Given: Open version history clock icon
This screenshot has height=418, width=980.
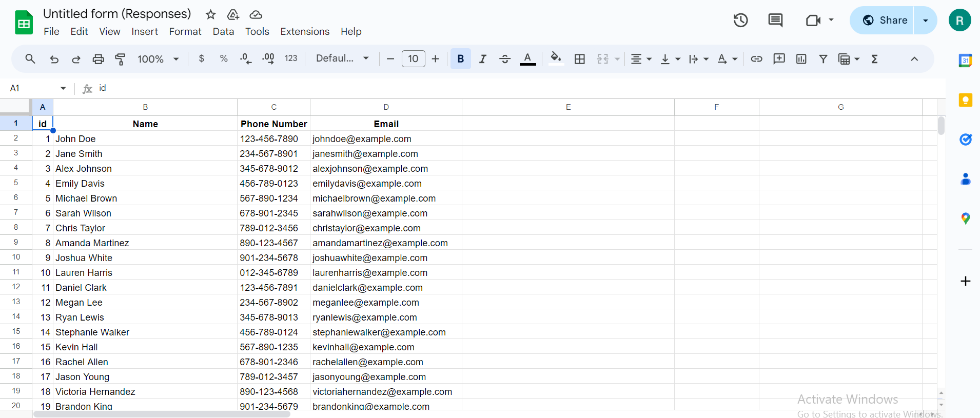Looking at the screenshot, I should pyautogui.click(x=740, y=21).
